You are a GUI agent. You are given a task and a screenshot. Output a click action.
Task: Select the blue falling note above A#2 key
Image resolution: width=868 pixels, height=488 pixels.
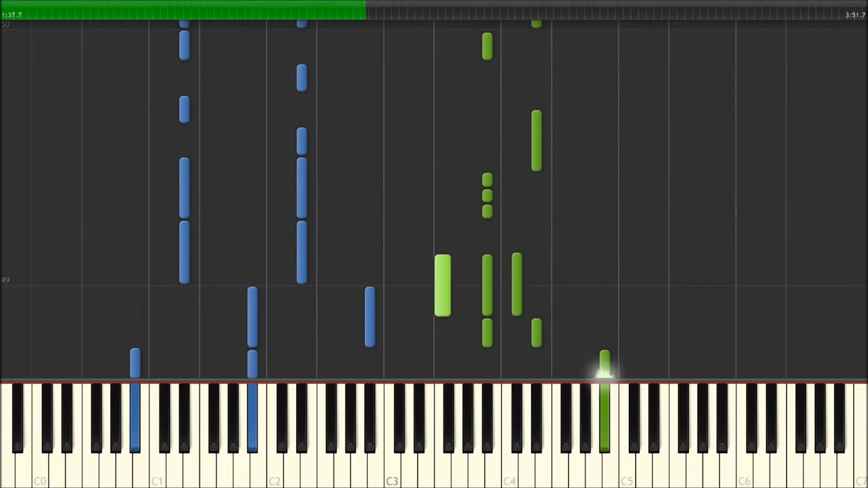370,317
